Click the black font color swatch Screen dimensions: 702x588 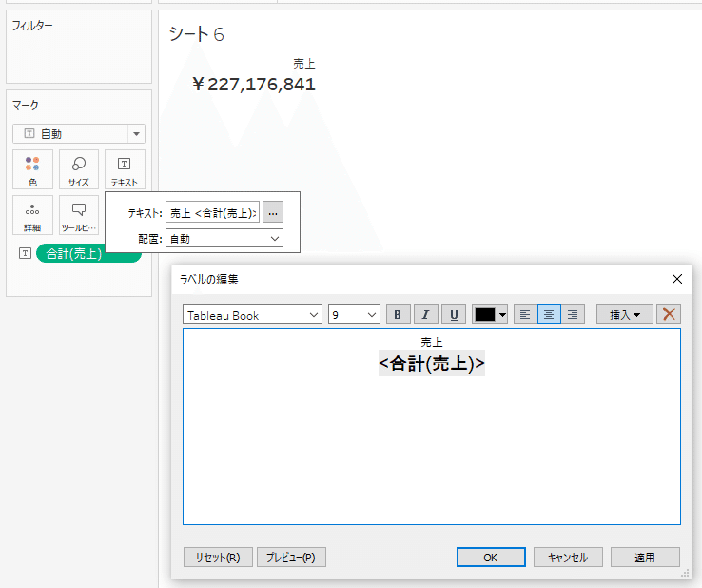click(x=485, y=315)
